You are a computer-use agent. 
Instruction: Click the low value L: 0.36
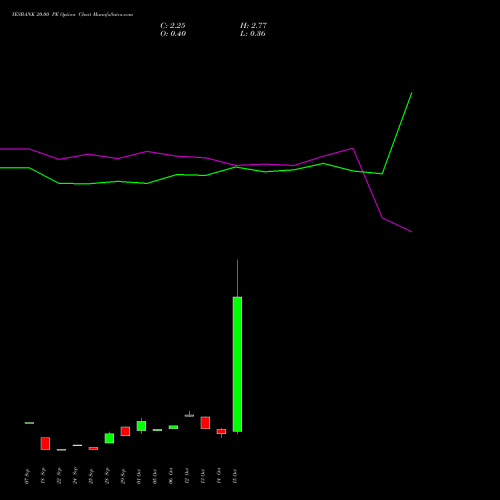coord(253,34)
